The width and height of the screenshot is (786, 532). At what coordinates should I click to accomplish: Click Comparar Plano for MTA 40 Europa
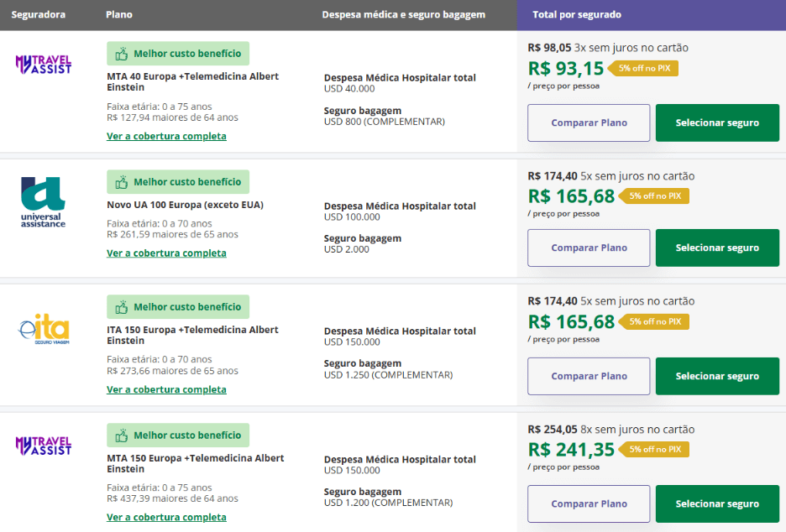tap(588, 123)
